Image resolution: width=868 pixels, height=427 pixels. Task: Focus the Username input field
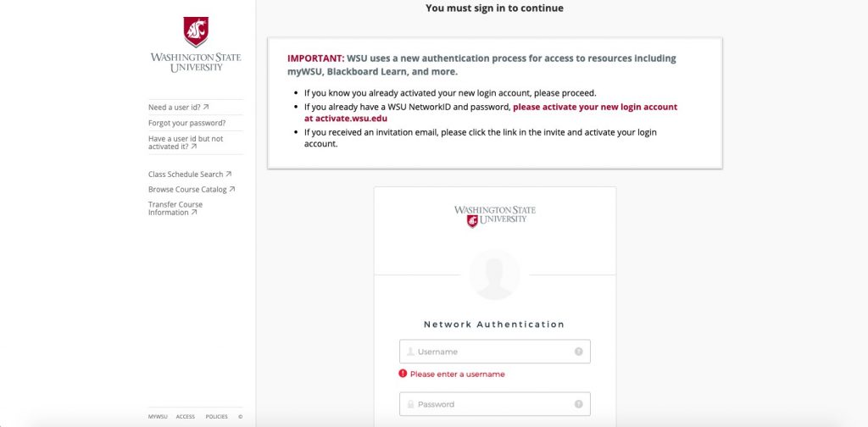pyautogui.click(x=495, y=352)
